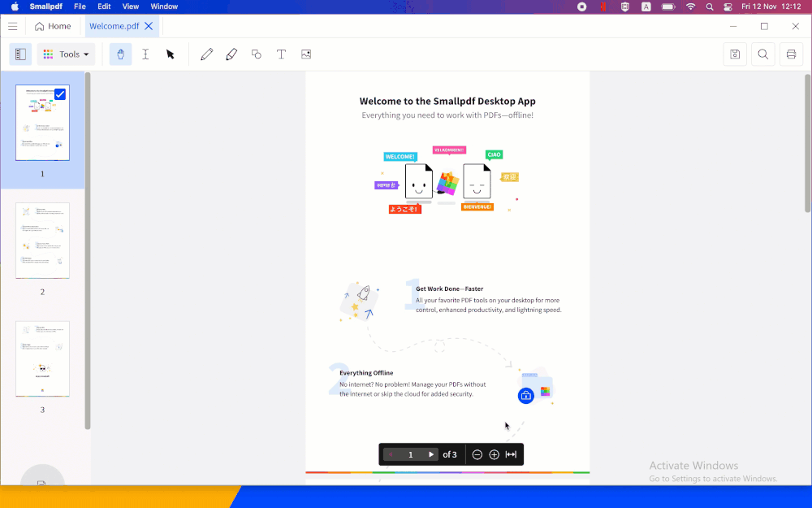
Task: Open the search magnifier tool
Action: pyautogui.click(x=762, y=54)
